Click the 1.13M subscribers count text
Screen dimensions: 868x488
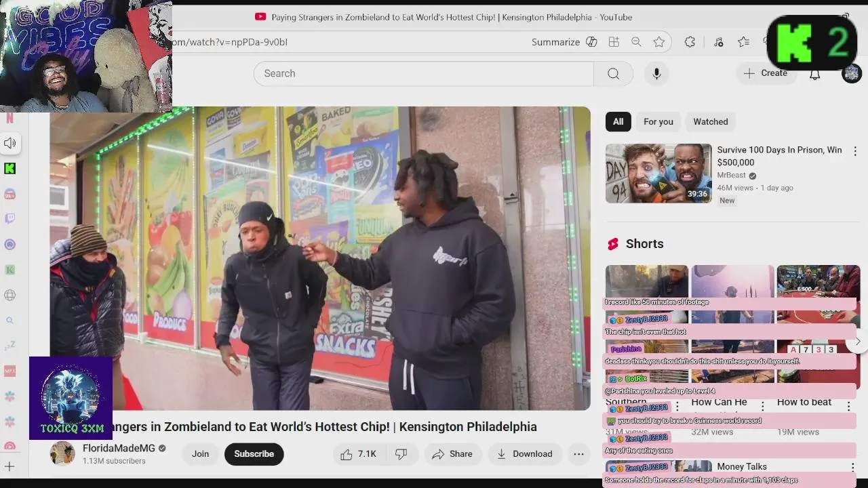(114, 461)
